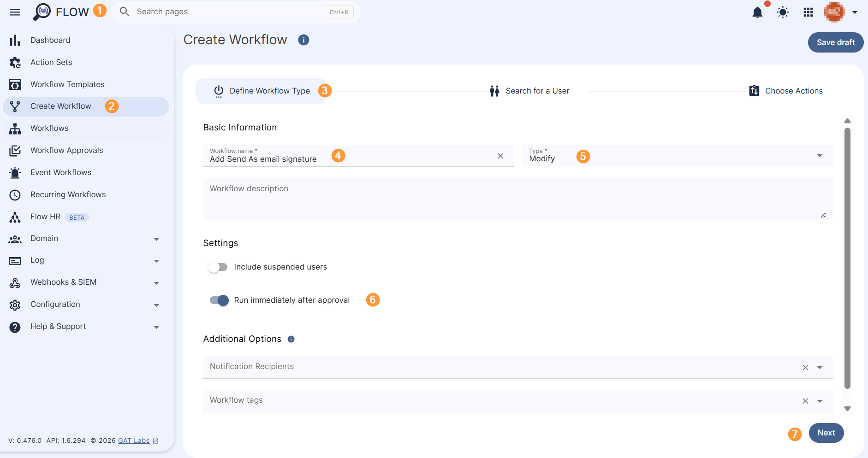This screenshot has height=458, width=868.
Task: Open the apps grid launcher
Action: [808, 12]
